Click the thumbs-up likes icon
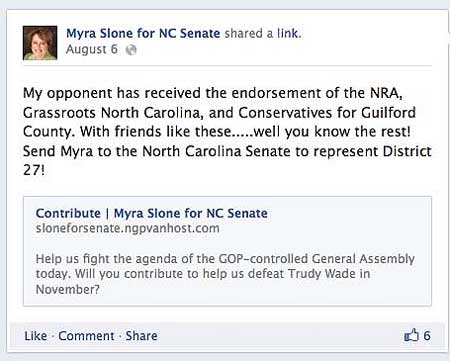450x361 pixels. [x=411, y=335]
